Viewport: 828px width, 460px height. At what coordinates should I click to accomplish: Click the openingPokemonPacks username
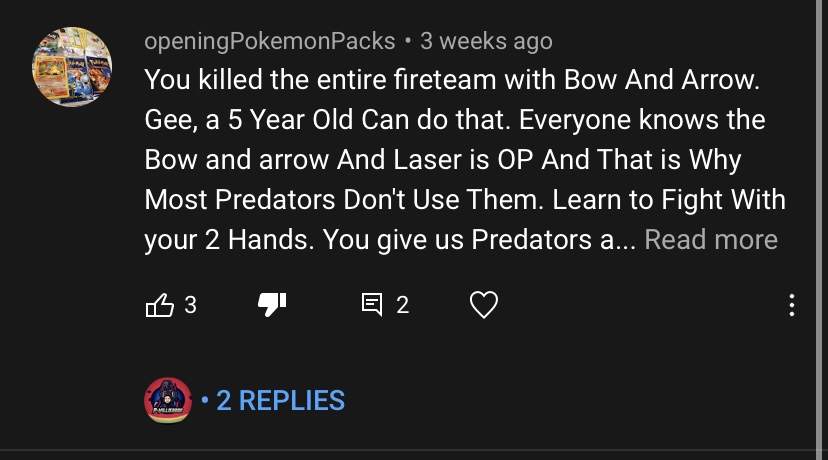click(270, 42)
